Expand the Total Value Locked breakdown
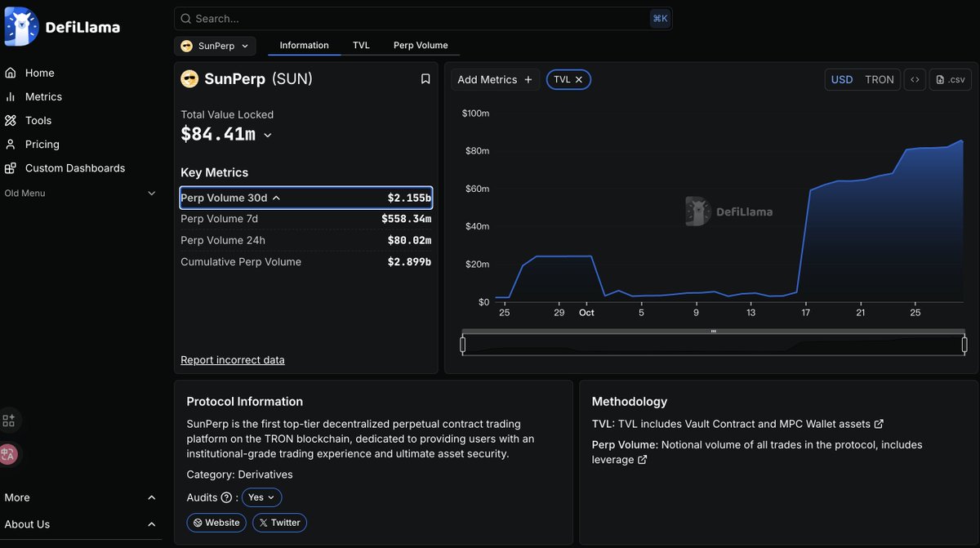This screenshot has width=980, height=548. click(x=268, y=136)
